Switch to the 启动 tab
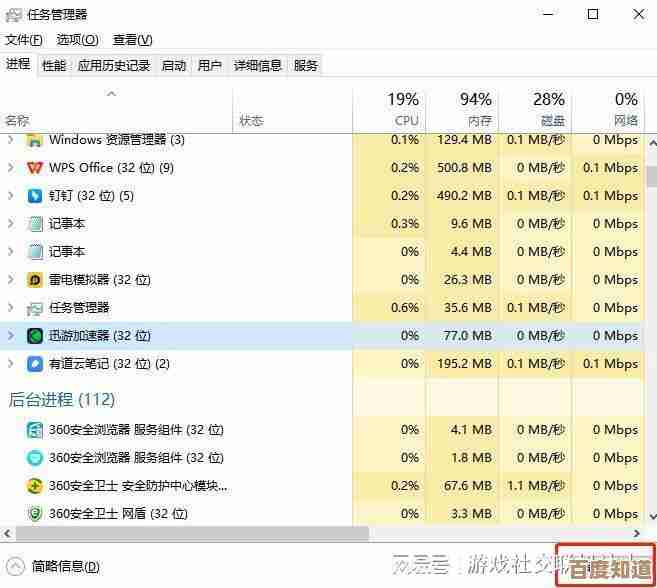The image size is (657, 588). point(173,66)
